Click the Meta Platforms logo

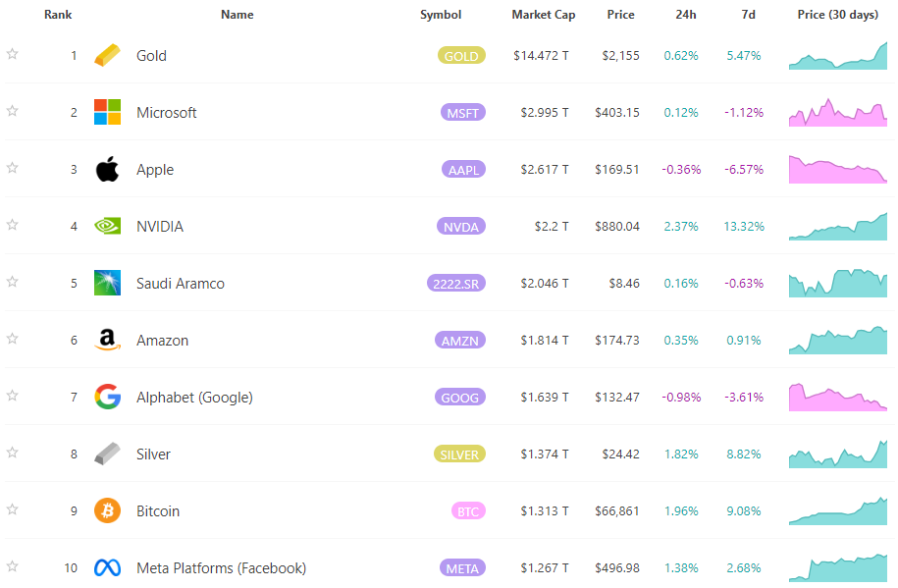click(107, 568)
